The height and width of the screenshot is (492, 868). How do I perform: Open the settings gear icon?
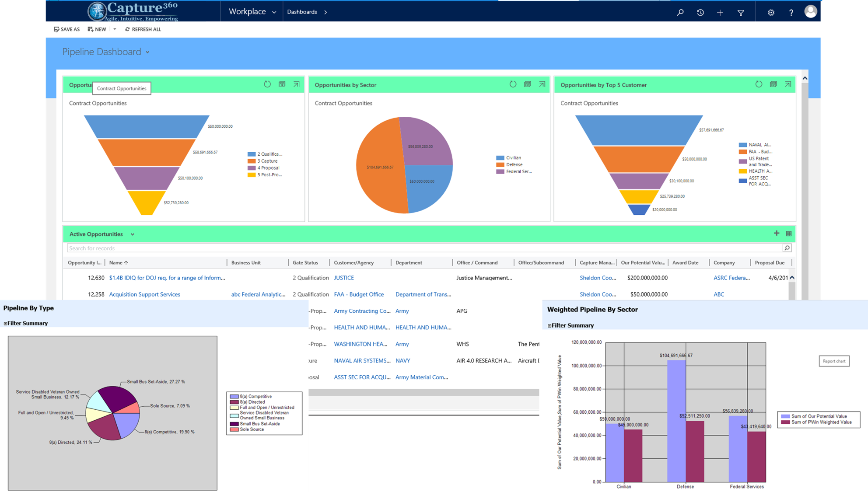click(771, 12)
